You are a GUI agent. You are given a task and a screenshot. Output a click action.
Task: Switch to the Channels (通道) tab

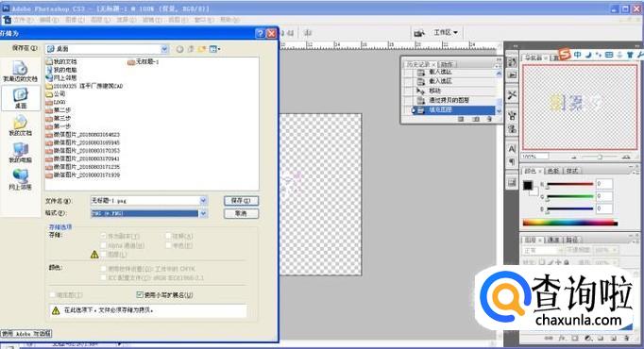[553, 240]
